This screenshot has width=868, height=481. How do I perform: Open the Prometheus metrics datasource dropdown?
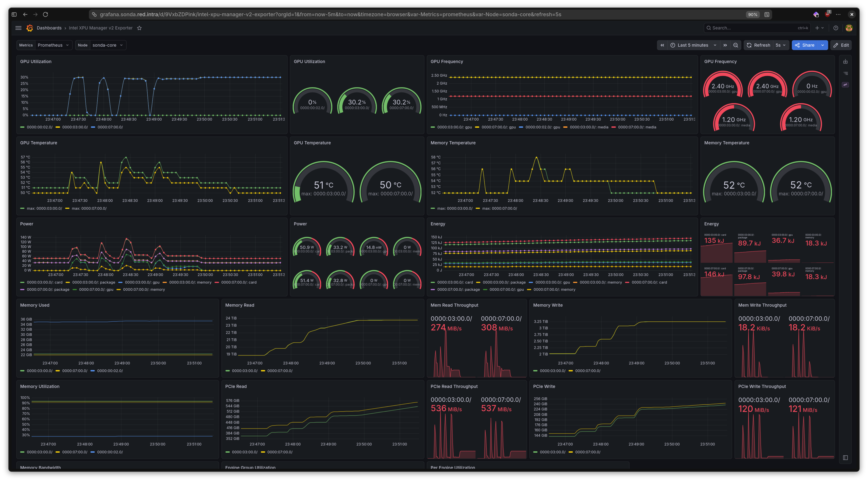click(x=53, y=45)
